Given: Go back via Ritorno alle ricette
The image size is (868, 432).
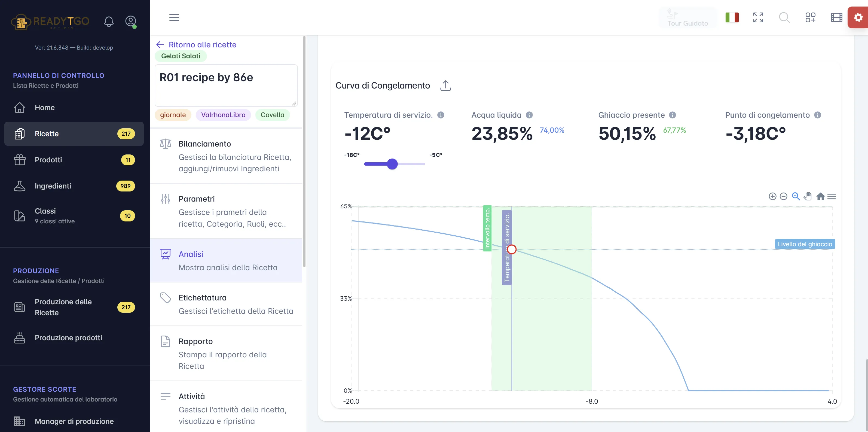Looking at the screenshot, I should click(196, 45).
